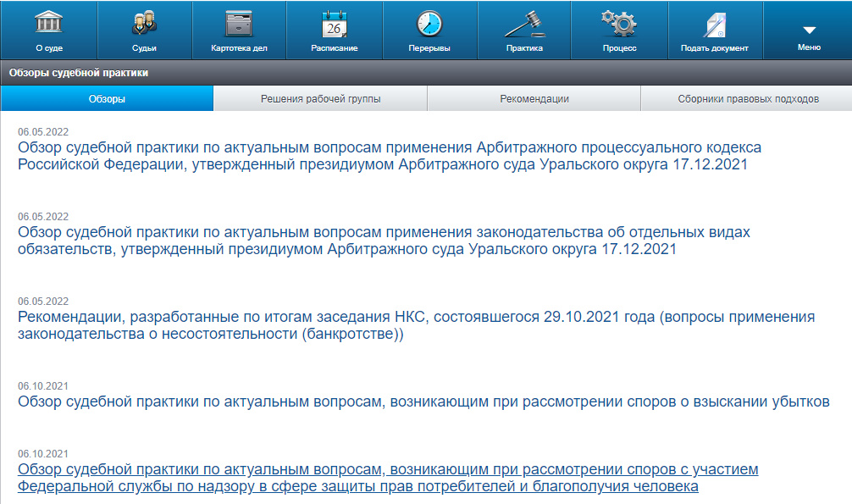Open underlined review about Федеральной службы по надзору

click(387, 478)
